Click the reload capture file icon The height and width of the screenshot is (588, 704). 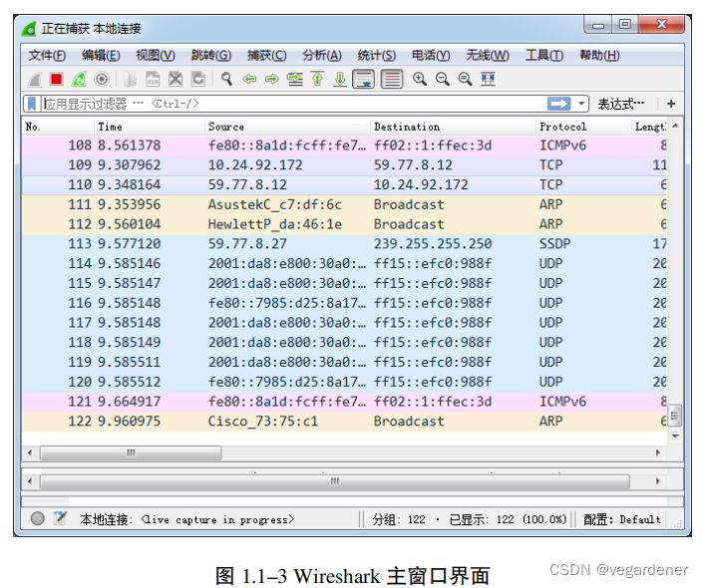click(198, 80)
